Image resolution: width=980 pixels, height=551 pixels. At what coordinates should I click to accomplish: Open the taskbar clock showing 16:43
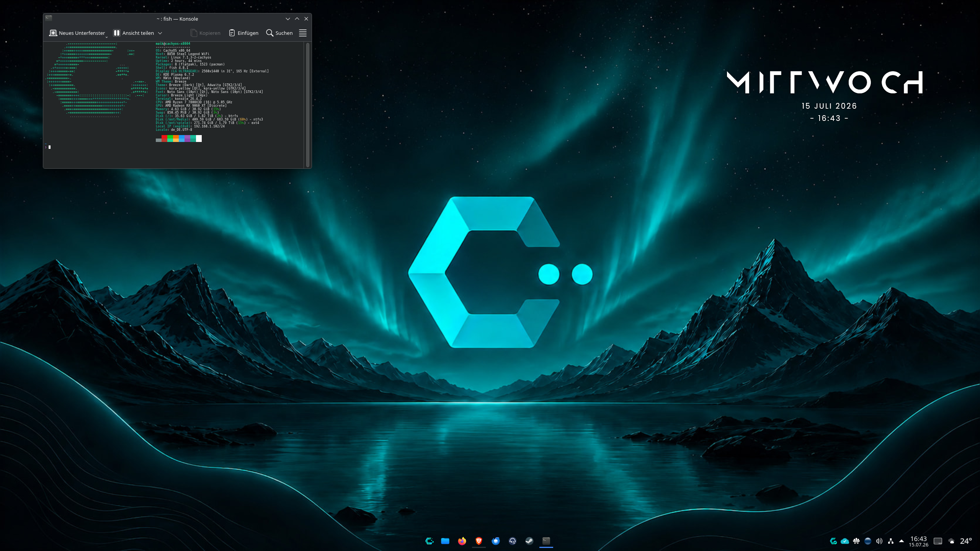tap(919, 541)
